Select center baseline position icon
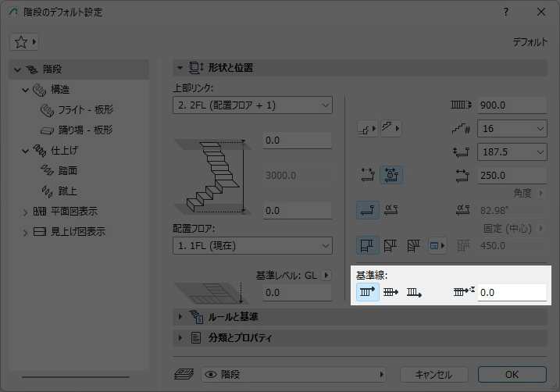This screenshot has height=392, width=560. (x=391, y=293)
